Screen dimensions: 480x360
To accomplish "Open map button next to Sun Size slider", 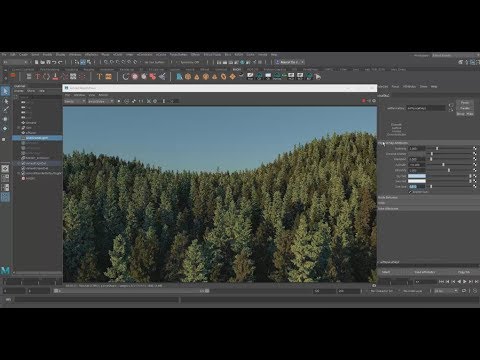I will point(475,187).
